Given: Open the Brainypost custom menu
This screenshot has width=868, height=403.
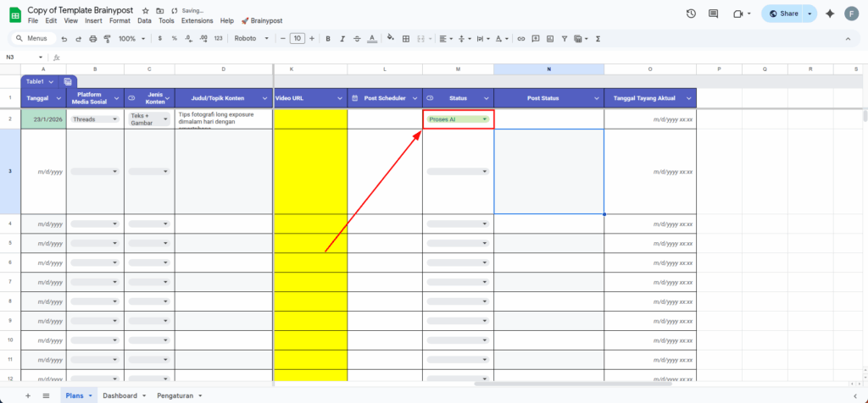Looking at the screenshot, I should click(x=262, y=20).
